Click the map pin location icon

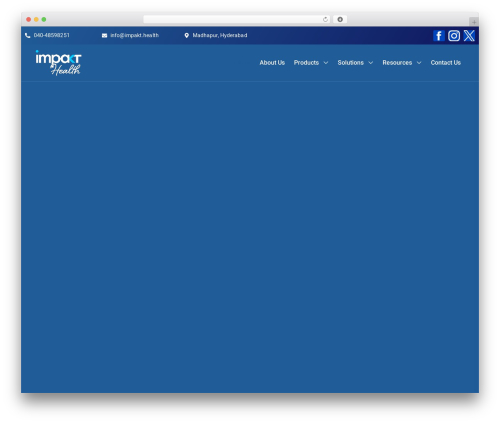(187, 35)
